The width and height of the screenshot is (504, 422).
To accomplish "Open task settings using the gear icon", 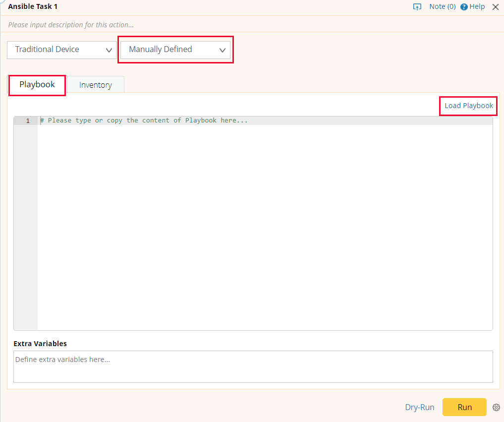I will [496, 407].
